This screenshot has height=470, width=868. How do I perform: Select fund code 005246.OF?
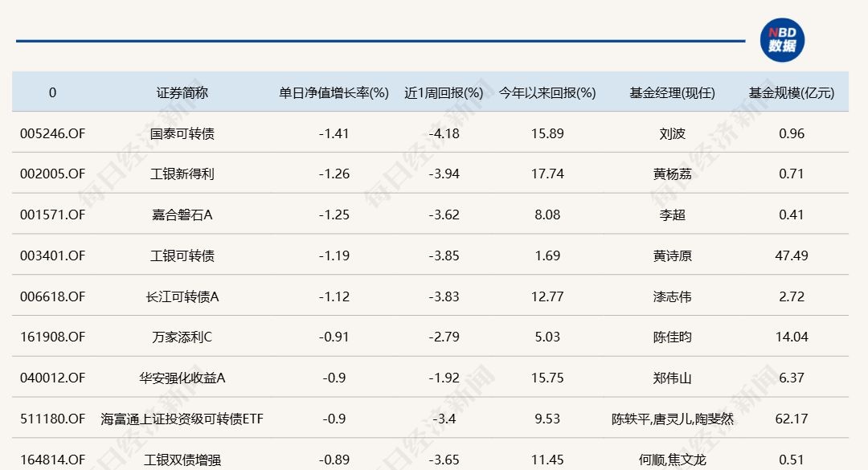click(x=52, y=133)
